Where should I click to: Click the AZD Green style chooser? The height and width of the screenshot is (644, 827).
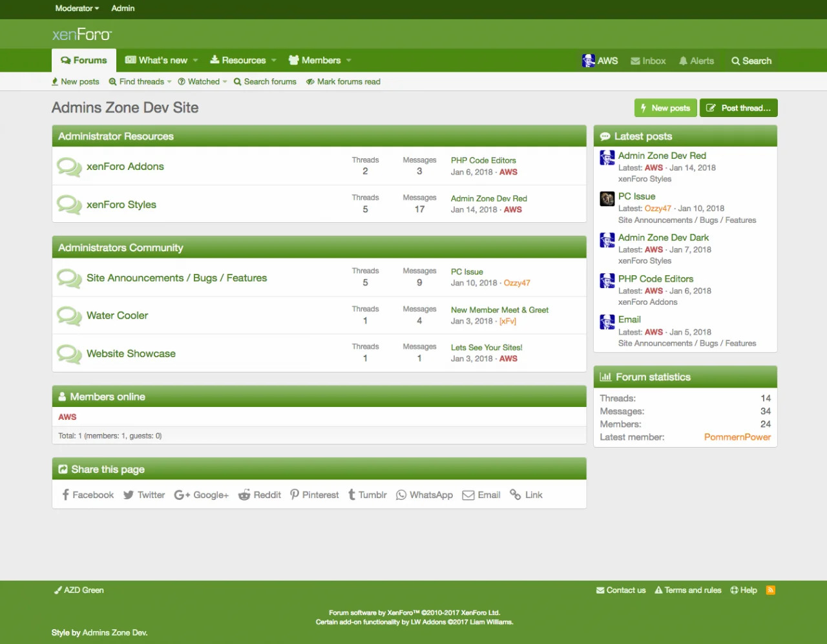coord(79,590)
